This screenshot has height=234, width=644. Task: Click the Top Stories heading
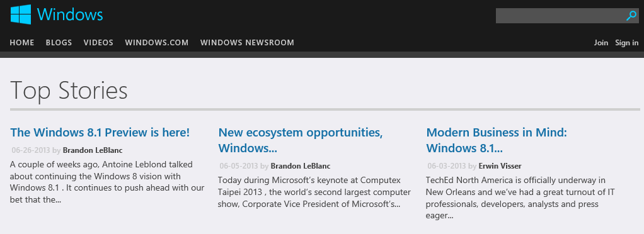pyautogui.click(x=69, y=90)
